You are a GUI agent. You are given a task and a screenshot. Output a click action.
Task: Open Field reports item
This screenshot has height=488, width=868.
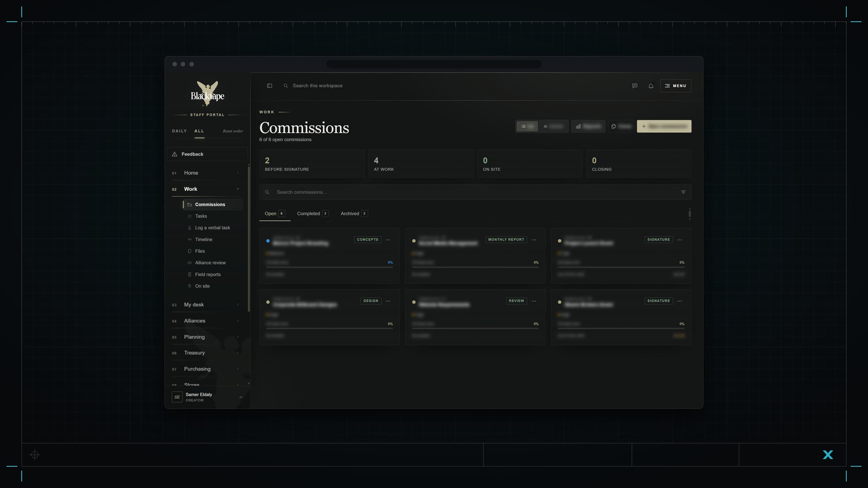pos(213,274)
